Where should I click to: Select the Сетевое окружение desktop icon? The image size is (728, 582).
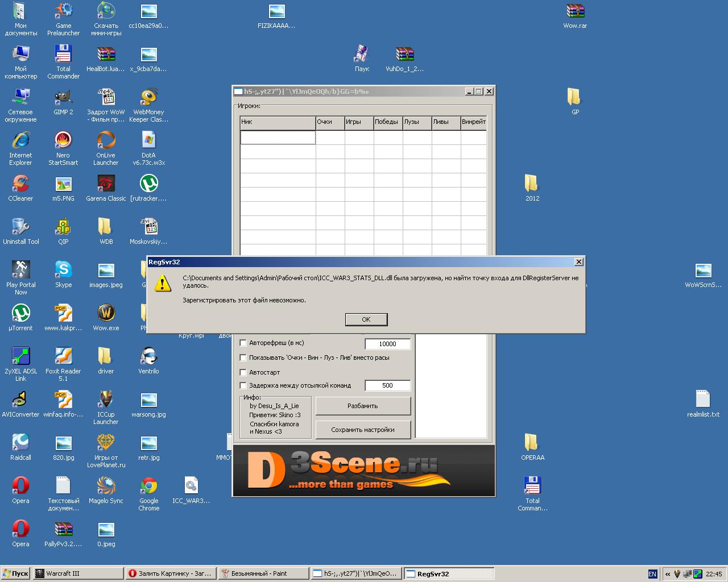(20, 106)
